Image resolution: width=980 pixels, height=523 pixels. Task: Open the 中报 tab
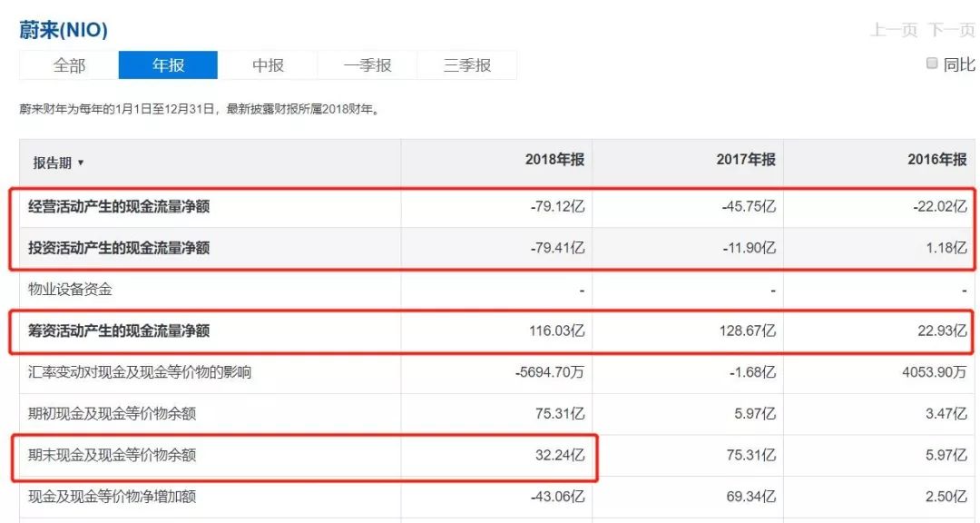tap(268, 65)
